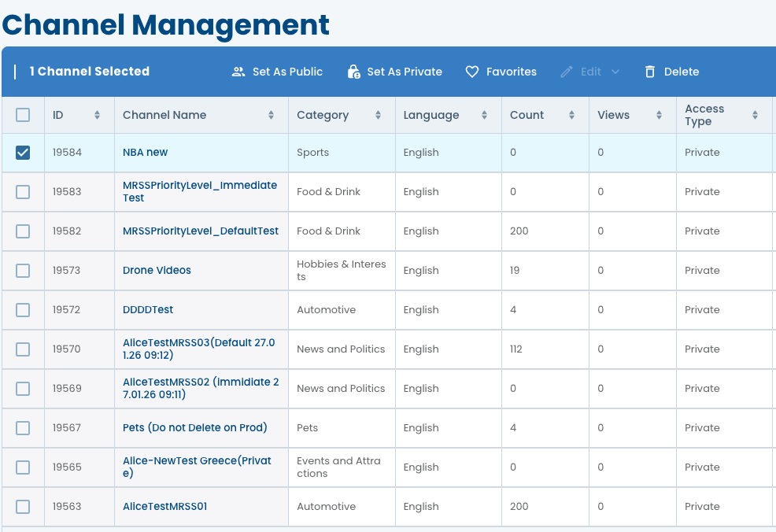Check the MRSSPriorityLevel_DefaultTest row checkbox
Viewport: 776px width, 532px height.
point(23,231)
